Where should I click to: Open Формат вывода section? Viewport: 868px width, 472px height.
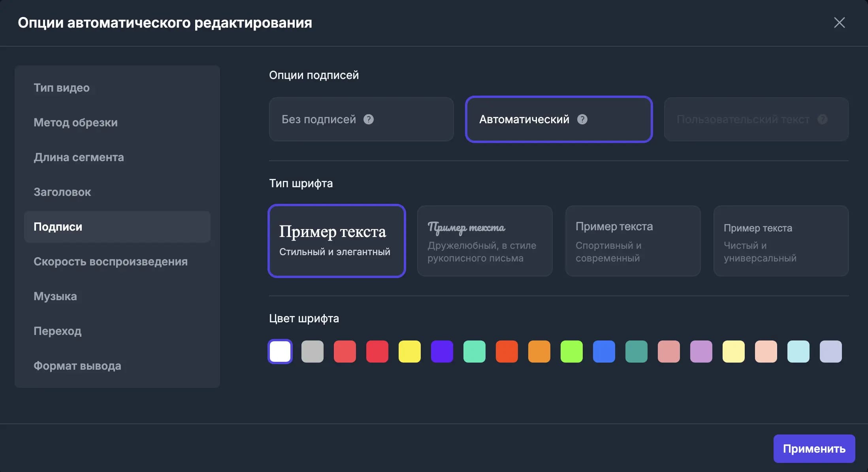point(77,366)
